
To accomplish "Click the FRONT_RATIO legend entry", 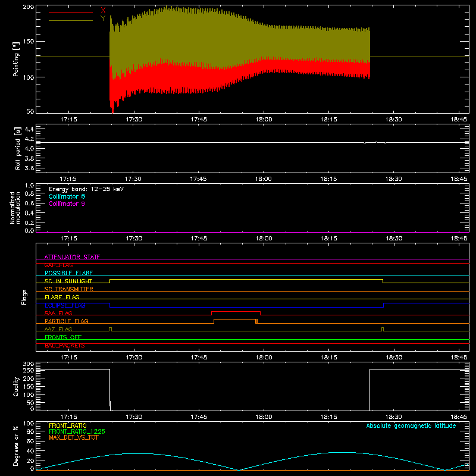I will coord(68,425).
